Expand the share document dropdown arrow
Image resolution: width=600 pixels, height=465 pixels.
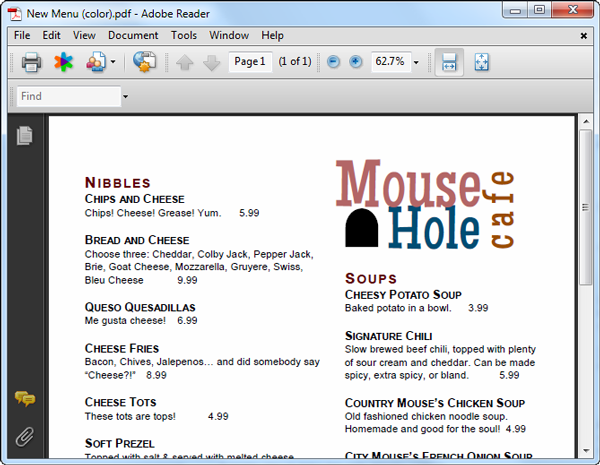[x=113, y=62]
